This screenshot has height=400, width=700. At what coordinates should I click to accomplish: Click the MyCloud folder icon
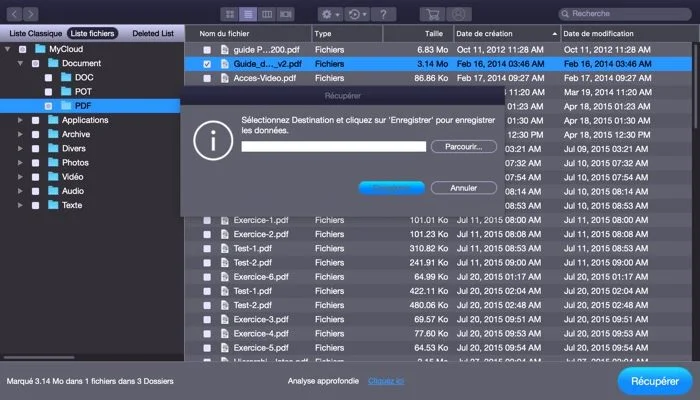click(x=40, y=49)
